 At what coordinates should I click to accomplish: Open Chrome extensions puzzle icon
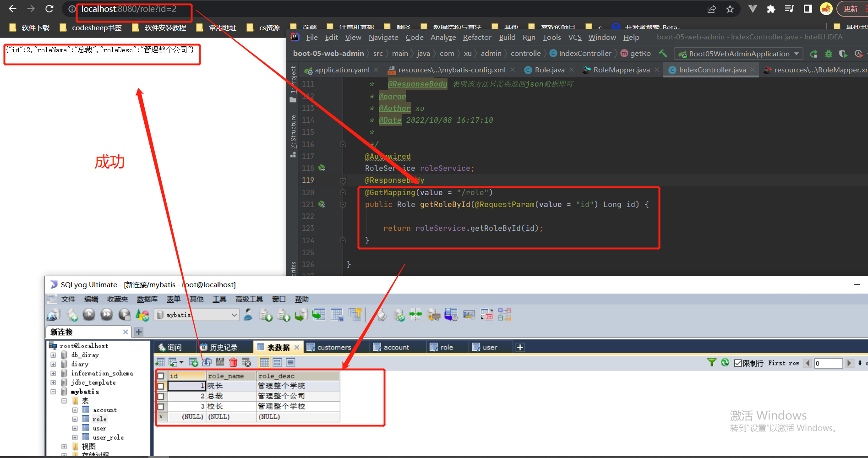771,9
